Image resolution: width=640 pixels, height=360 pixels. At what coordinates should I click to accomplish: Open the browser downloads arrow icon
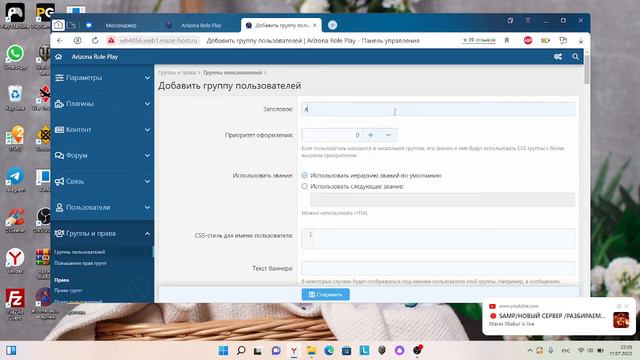point(581,40)
